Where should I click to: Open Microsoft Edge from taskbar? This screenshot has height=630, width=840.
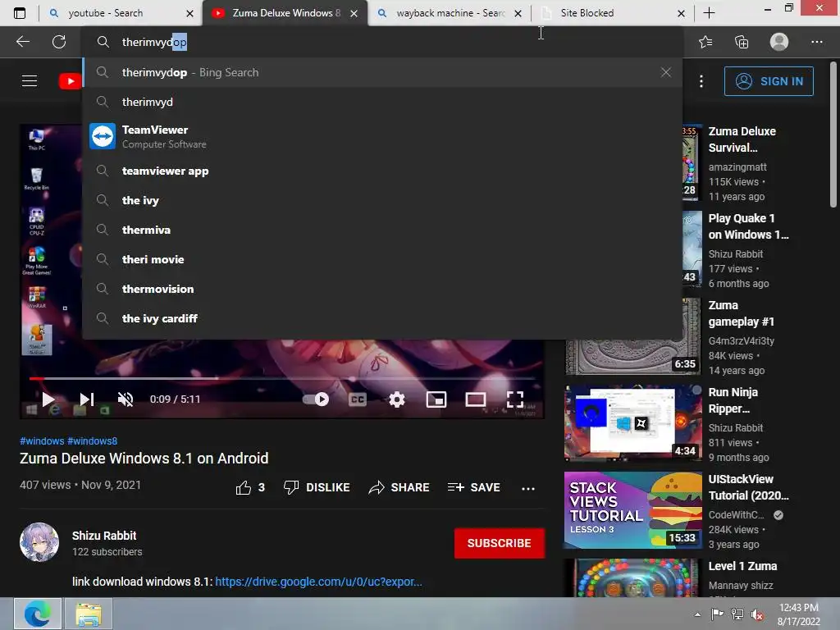point(38,614)
